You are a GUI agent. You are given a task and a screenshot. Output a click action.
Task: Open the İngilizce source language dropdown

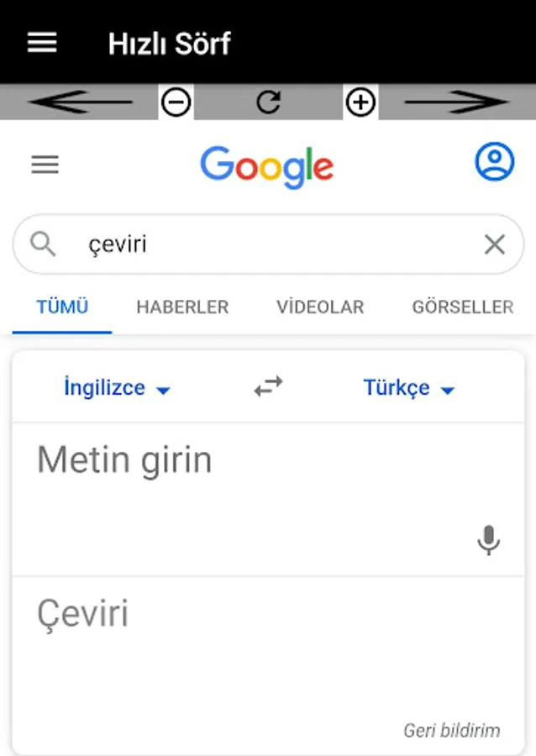[117, 388]
